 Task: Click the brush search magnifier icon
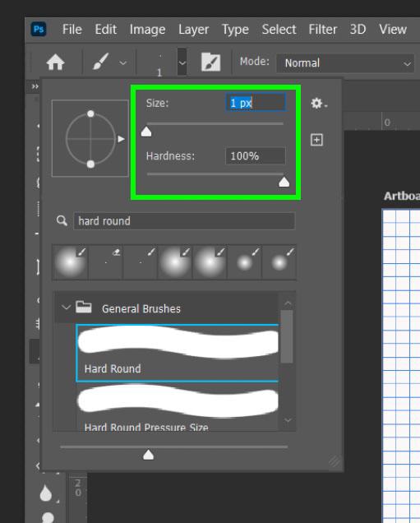coord(62,220)
